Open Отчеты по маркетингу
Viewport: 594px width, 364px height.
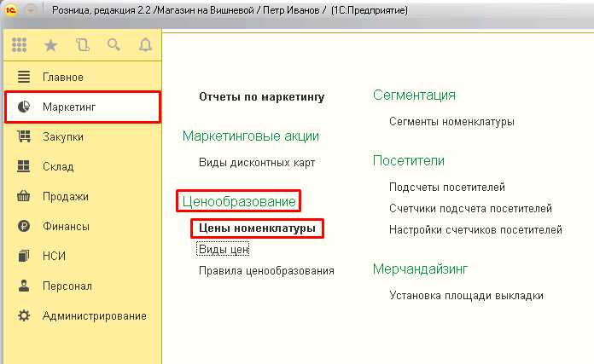pos(262,97)
